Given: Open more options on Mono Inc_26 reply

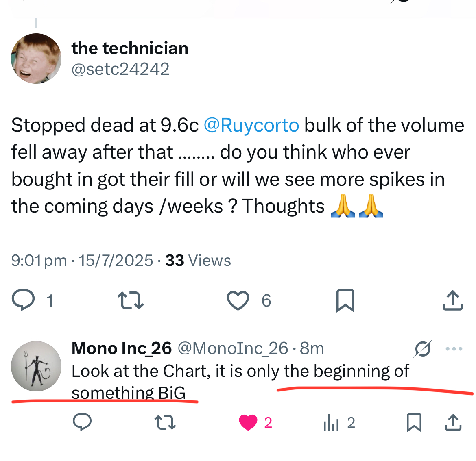Looking at the screenshot, I should click(x=454, y=348).
